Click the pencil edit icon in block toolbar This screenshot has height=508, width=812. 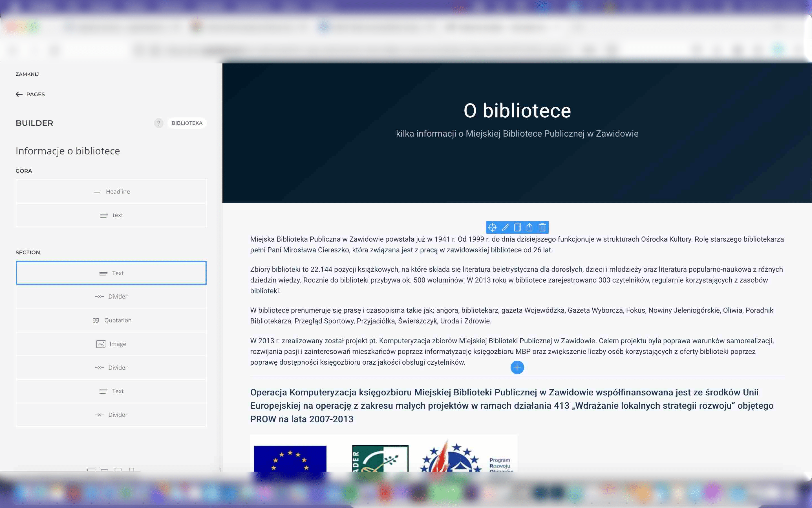click(x=505, y=227)
